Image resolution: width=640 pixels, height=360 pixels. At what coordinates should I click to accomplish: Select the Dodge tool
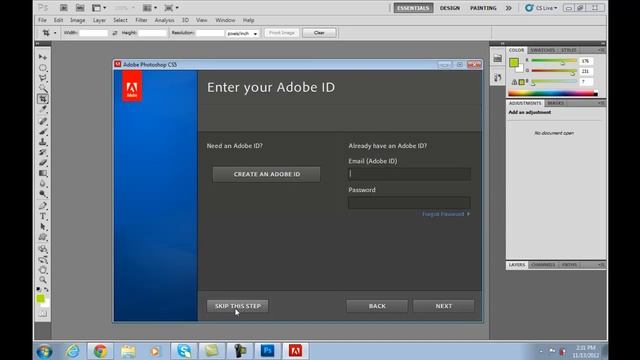[42, 195]
